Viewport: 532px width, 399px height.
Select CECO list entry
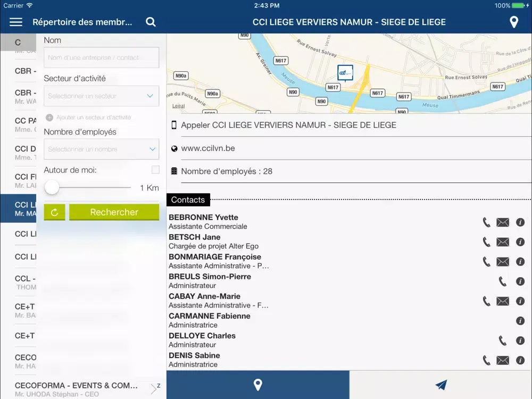[x=25, y=361]
